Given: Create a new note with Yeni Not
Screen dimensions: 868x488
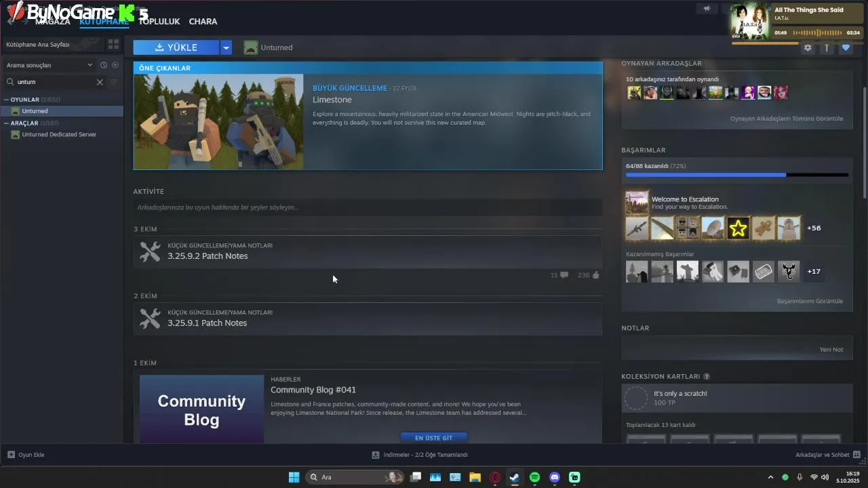Looking at the screenshot, I should [x=831, y=350].
